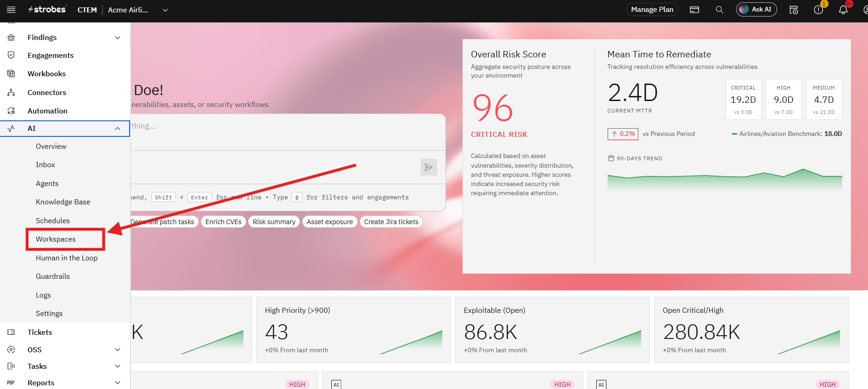Open the Ask AI assistant
868x389 pixels.
756,10
